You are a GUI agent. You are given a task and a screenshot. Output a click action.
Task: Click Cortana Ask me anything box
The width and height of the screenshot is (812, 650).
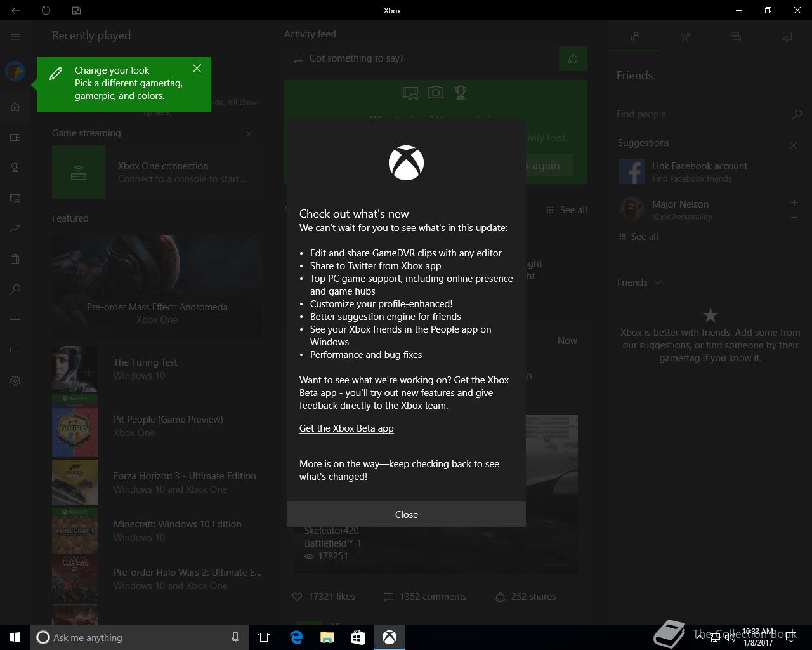pos(140,637)
